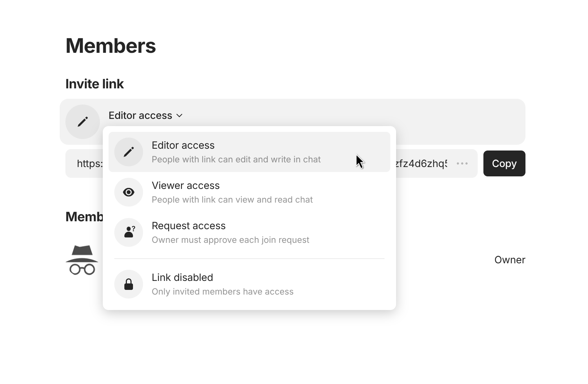The image size is (588, 384).
Task: Click "Only invited members have access" description
Action: pos(222,292)
